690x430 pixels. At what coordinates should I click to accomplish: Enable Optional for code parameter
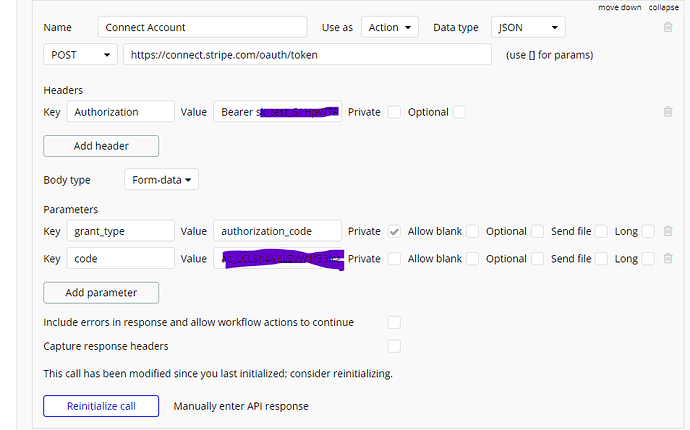(x=537, y=259)
